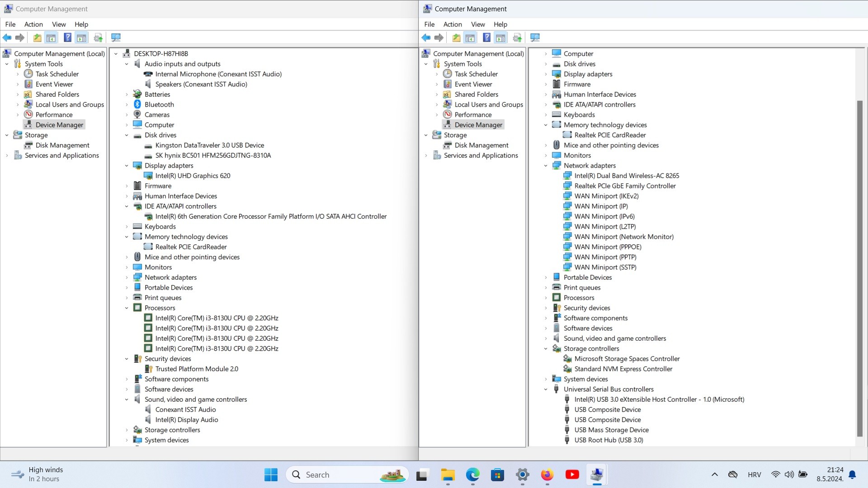Click blue Help icon in right window toolbar

click(486, 38)
